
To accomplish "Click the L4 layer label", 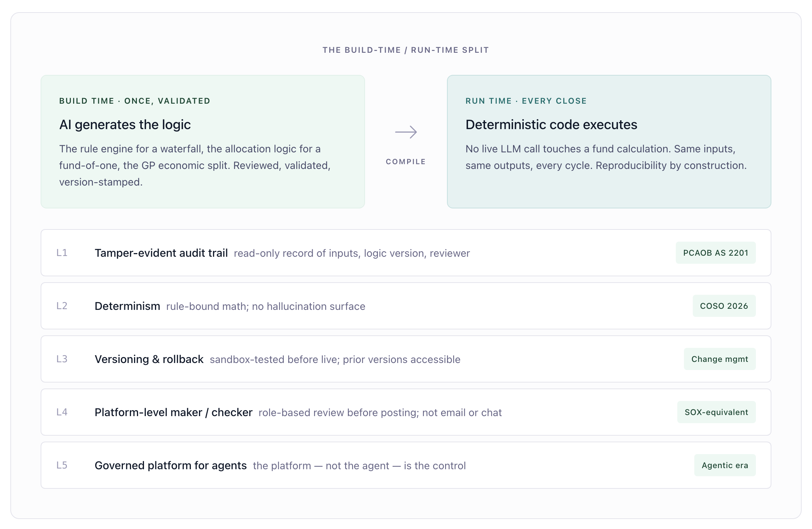I will pos(62,412).
